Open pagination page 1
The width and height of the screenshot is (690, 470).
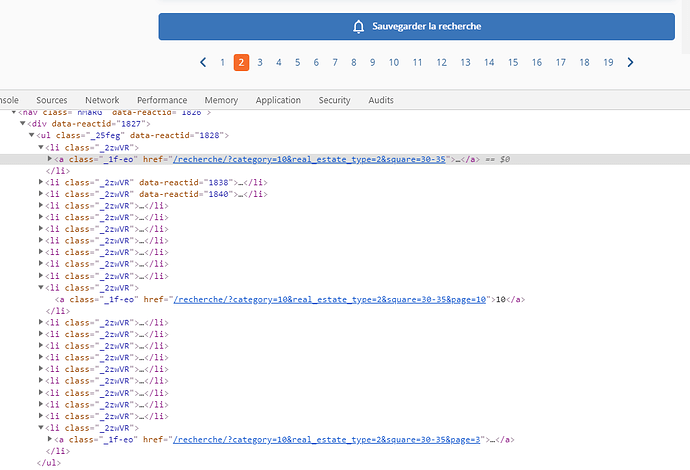(223, 62)
